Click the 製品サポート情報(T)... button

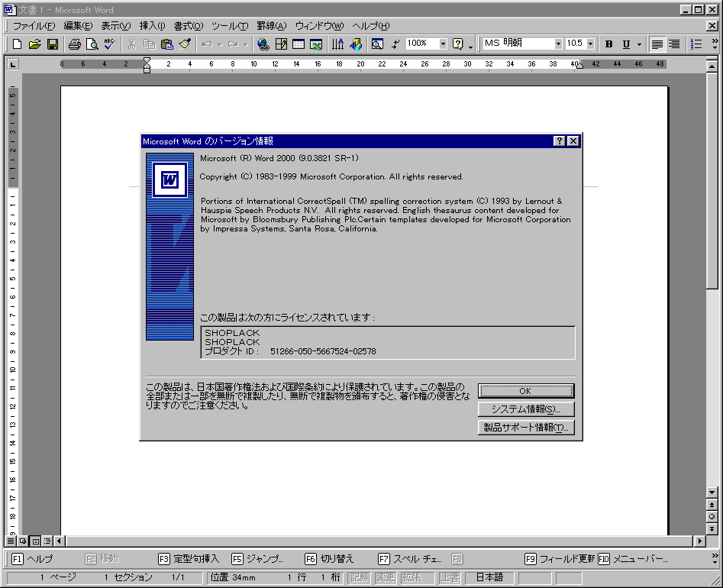tap(526, 428)
